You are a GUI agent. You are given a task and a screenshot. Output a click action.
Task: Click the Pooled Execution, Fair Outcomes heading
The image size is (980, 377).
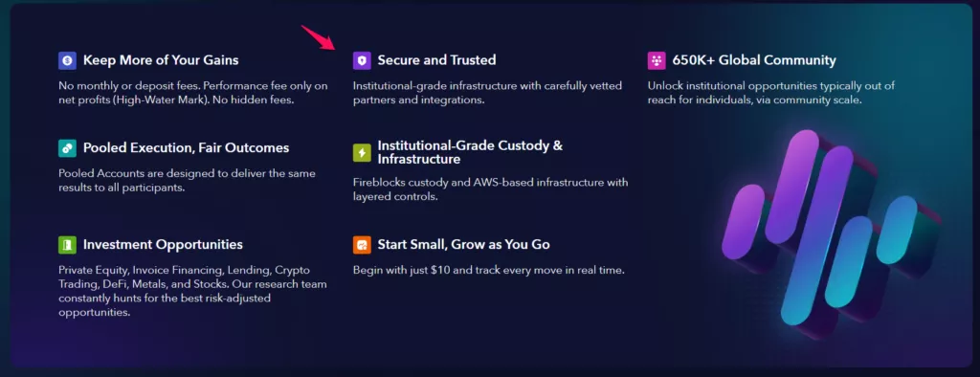[187, 148]
